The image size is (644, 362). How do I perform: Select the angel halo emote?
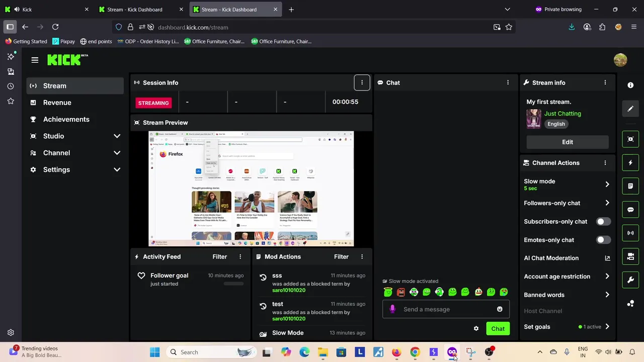tap(388, 292)
